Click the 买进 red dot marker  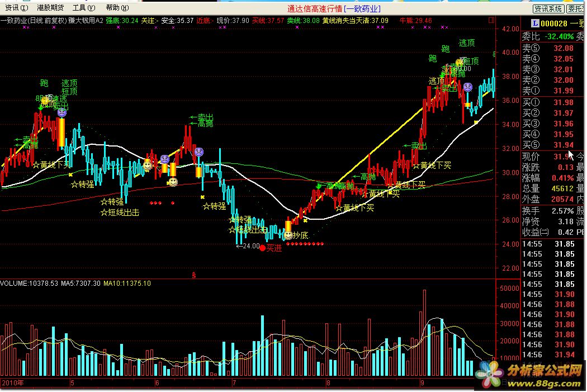[262, 248]
